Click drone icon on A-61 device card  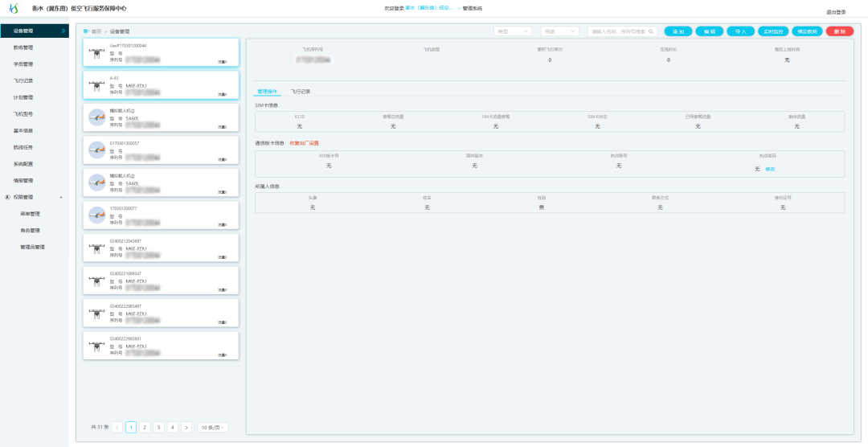click(x=96, y=86)
